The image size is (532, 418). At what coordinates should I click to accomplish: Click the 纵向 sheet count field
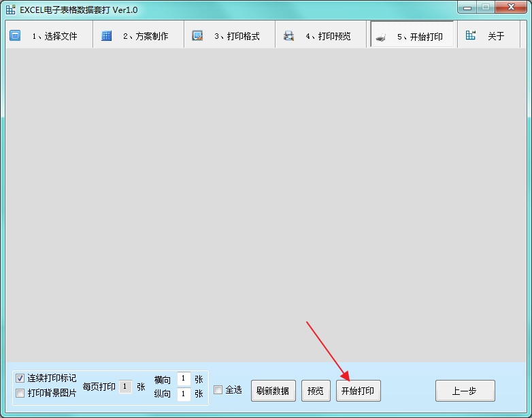pyautogui.click(x=184, y=394)
